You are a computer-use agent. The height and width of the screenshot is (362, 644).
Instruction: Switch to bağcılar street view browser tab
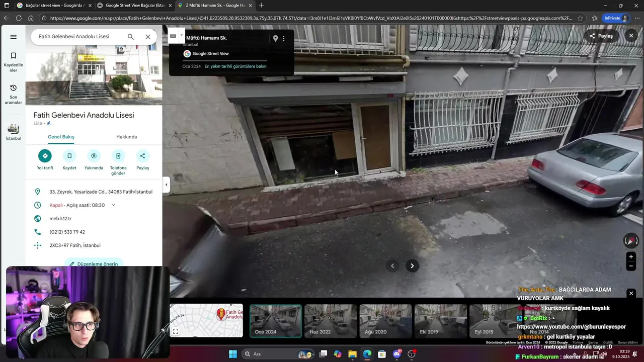pyautogui.click(x=55, y=6)
